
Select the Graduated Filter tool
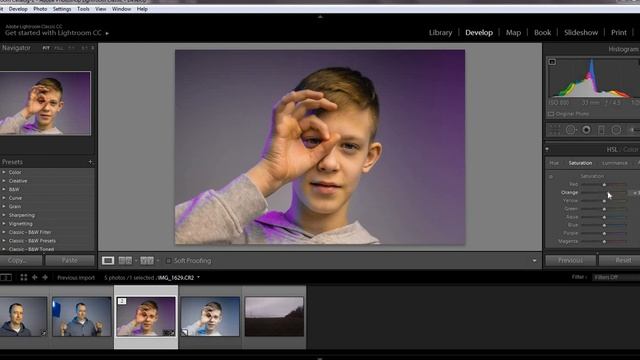click(601, 130)
